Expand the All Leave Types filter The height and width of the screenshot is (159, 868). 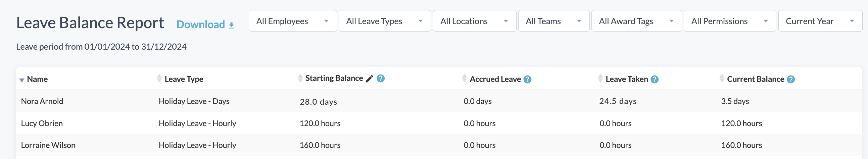384,21
